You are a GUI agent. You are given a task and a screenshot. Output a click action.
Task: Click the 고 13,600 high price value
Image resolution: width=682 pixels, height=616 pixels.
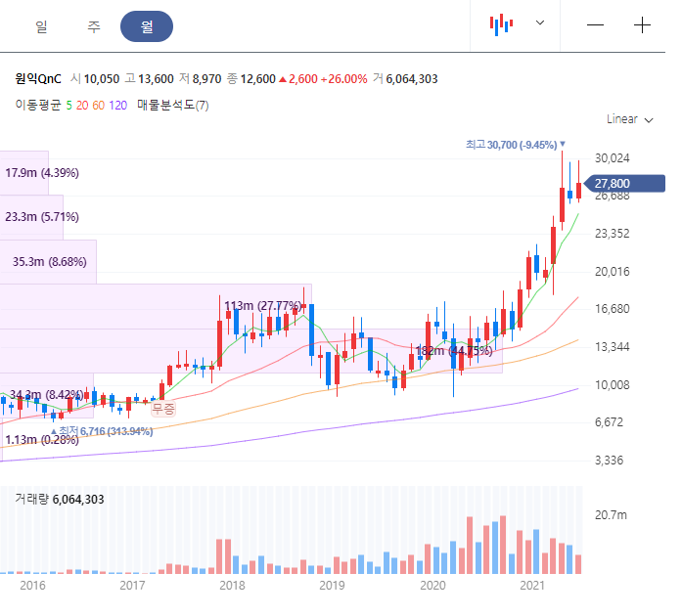(149, 79)
